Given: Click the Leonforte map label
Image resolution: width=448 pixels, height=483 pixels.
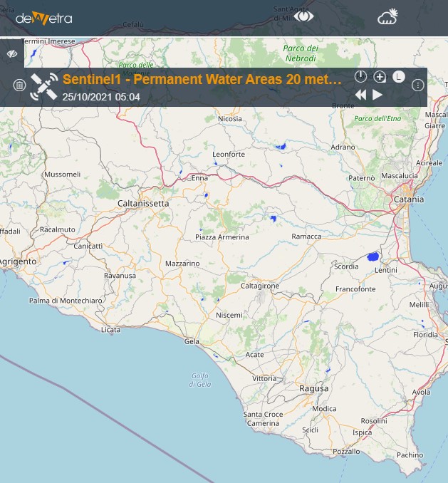Looking at the screenshot, I should coord(229,155).
